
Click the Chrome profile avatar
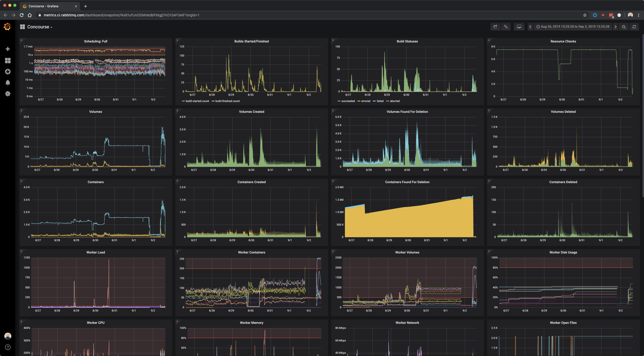point(630,15)
